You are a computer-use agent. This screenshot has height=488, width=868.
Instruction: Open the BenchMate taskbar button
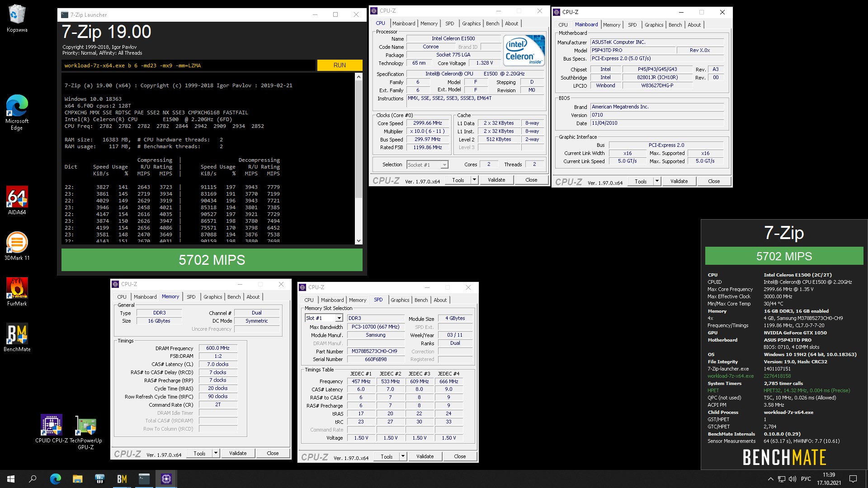pyautogui.click(x=122, y=479)
